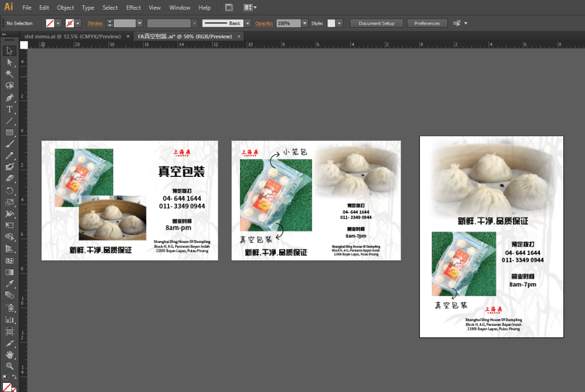Screen dimensions: 585x392
Task: Expand the Opacity percentage dropdown
Action: 305,23
